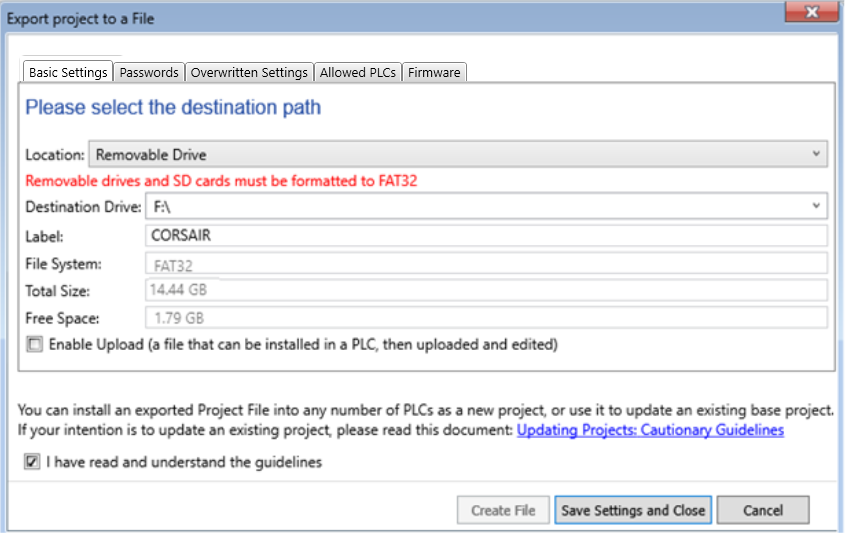Screen dimensions: 849x537
Task: Open the Destination Drive dropdown arrow
Action: click(816, 207)
